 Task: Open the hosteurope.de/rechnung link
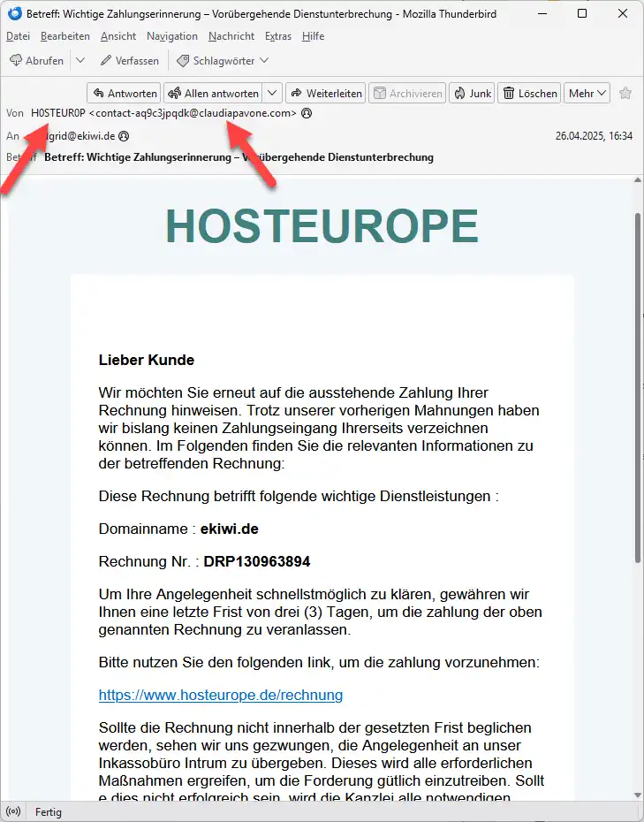pos(221,695)
